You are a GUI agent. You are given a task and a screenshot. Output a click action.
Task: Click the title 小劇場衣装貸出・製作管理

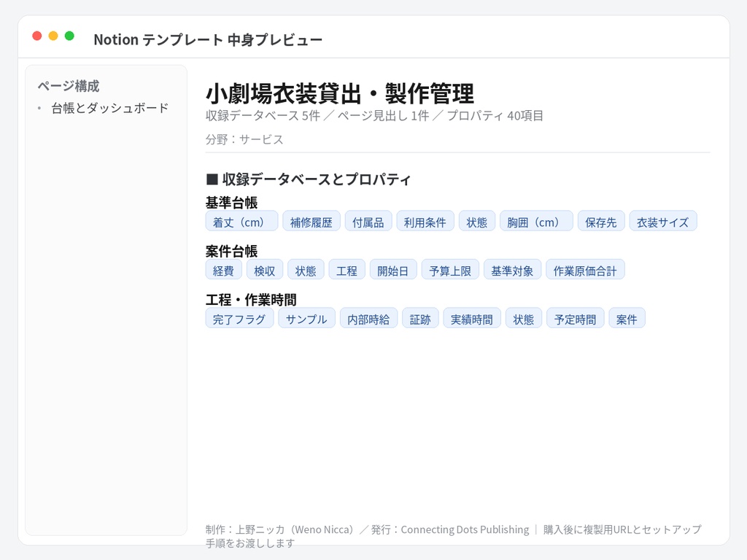pos(340,93)
